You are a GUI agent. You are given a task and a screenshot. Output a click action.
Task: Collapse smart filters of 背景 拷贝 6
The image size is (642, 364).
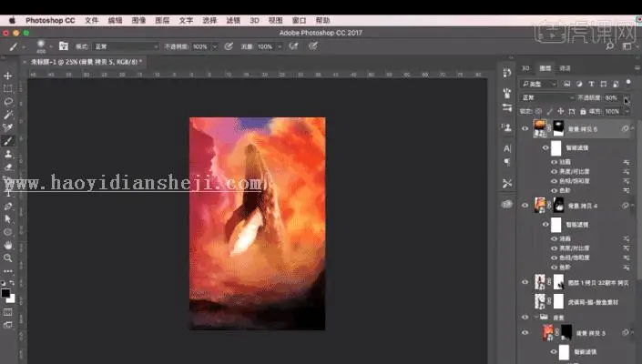633,128
